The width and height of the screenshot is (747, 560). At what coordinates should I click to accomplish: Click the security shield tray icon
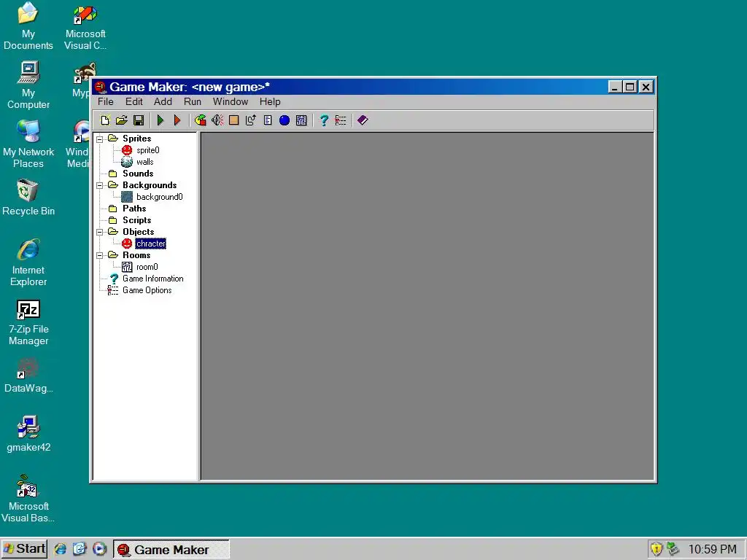click(657, 549)
